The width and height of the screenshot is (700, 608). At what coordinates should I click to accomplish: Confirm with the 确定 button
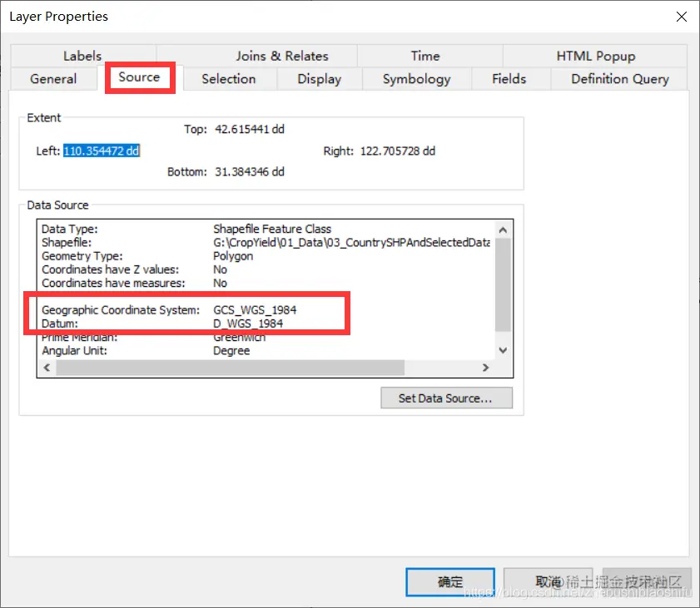click(x=450, y=581)
